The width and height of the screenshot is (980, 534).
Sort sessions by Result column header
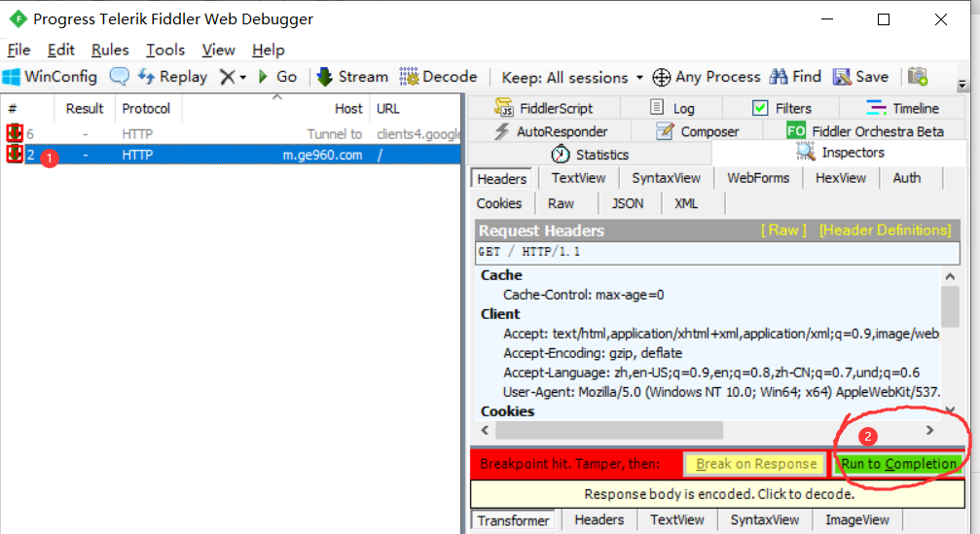click(85, 109)
